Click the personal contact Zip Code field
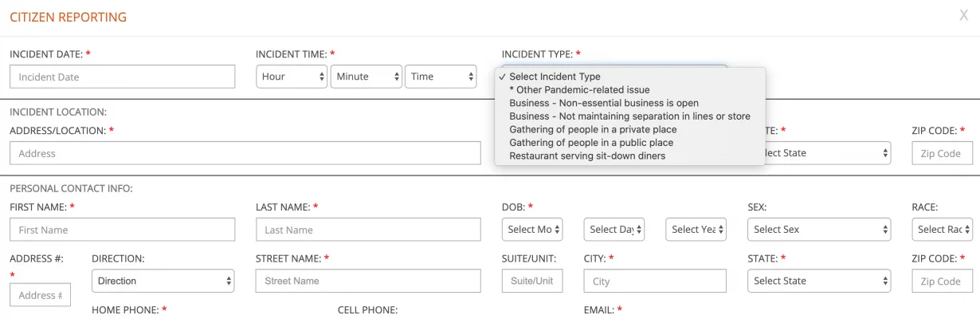The image size is (980, 319). tap(943, 281)
